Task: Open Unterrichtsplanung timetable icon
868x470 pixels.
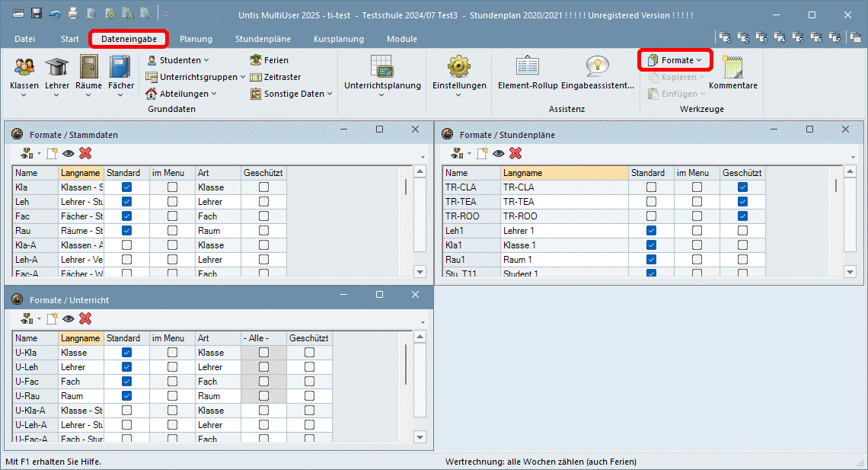Action: pyautogui.click(x=381, y=68)
